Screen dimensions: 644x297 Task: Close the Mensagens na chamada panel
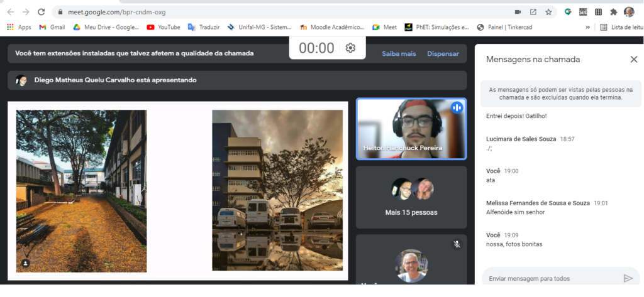pos(633,59)
